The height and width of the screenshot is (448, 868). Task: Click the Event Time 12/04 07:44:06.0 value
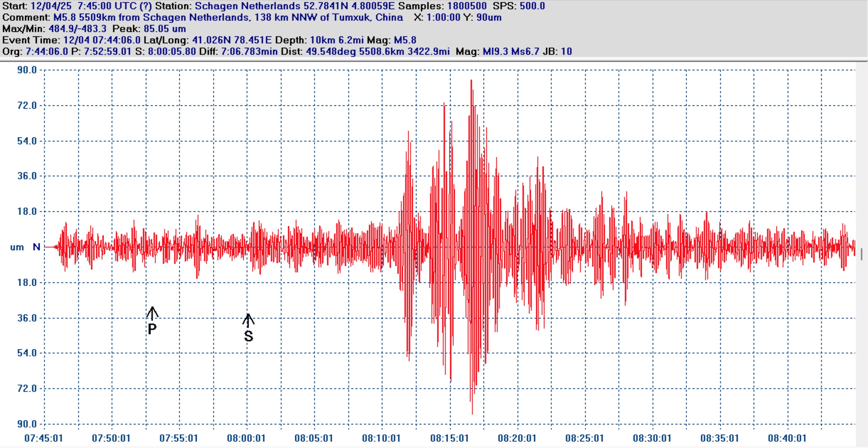click(x=102, y=40)
